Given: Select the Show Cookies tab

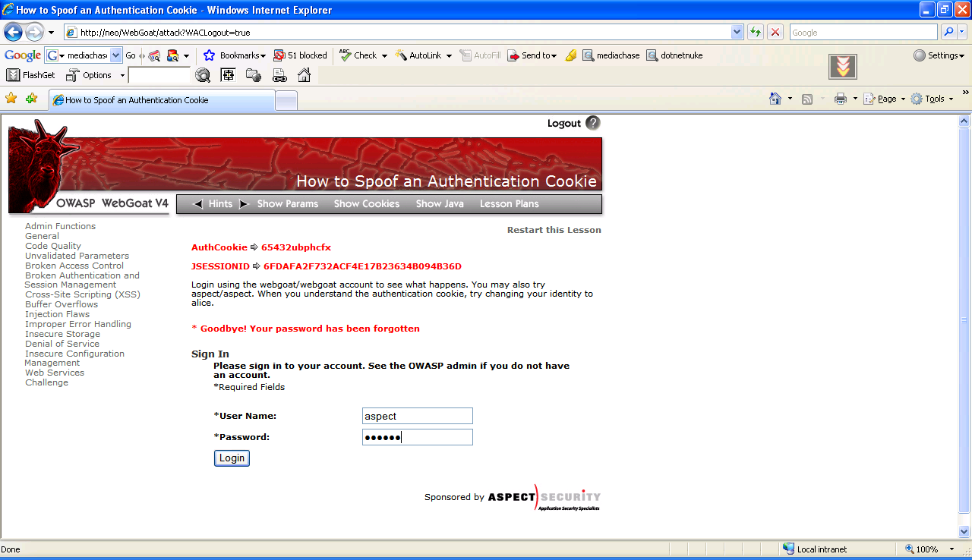Looking at the screenshot, I should (x=367, y=203).
